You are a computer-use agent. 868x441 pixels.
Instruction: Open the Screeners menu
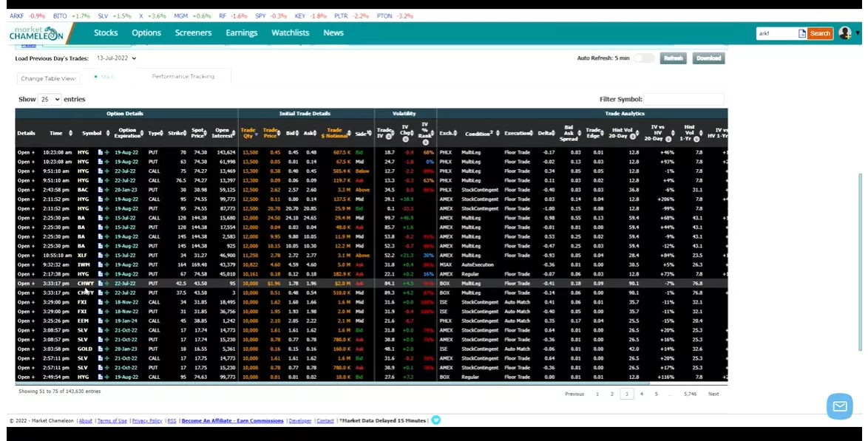coord(193,33)
